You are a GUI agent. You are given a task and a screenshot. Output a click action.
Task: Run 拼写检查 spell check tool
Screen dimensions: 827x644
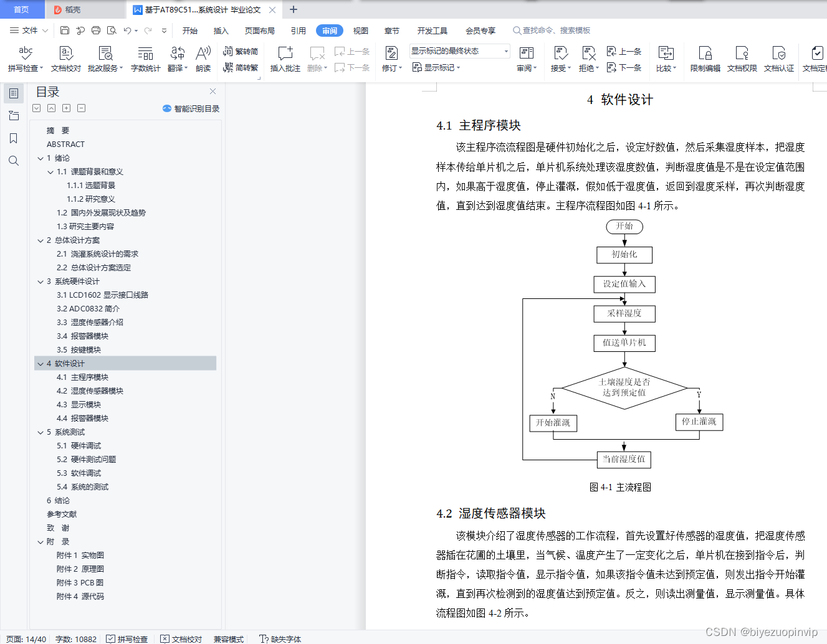click(x=26, y=59)
